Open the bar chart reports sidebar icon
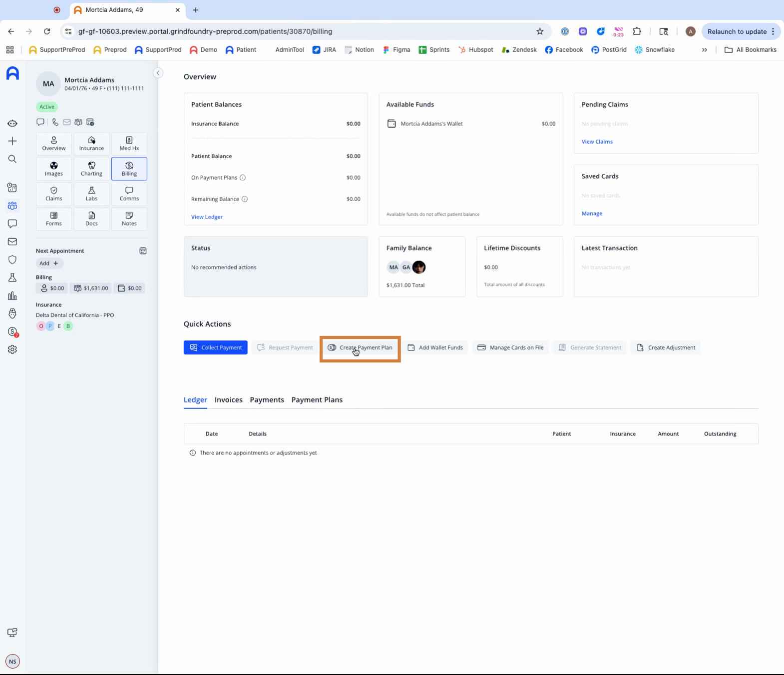This screenshot has width=784, height=675. pyautogui.click(x=12, y=296)
